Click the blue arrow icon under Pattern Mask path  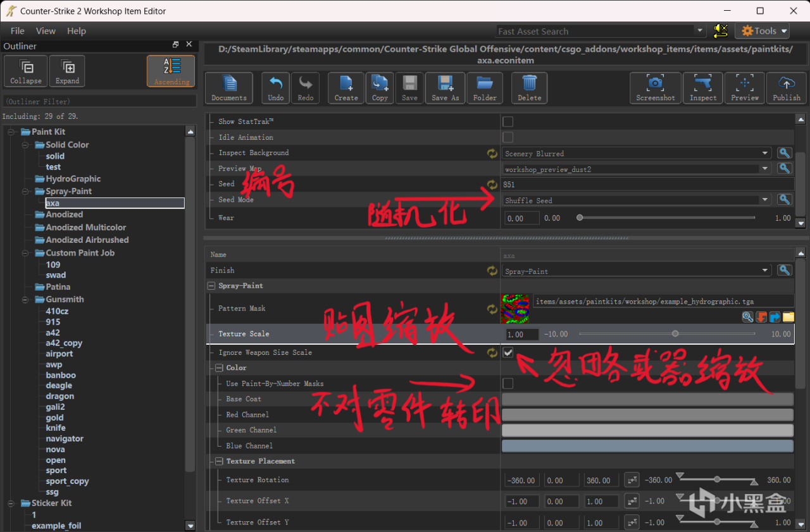point(775,317)
